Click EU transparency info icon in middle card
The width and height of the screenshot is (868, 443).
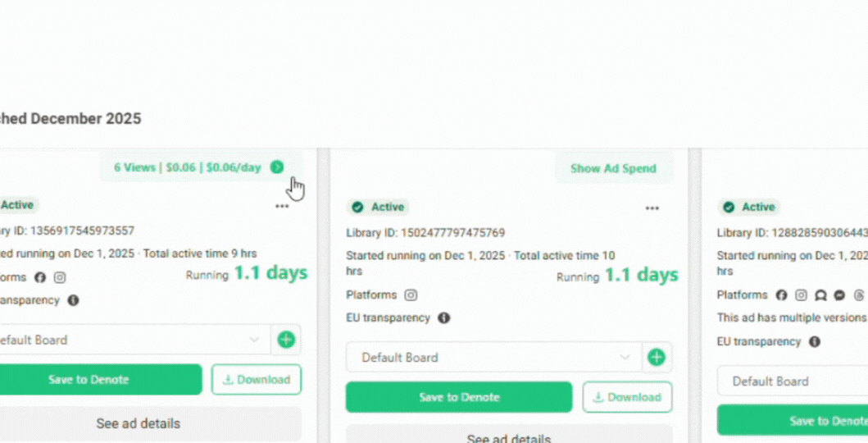coord(443,317)
